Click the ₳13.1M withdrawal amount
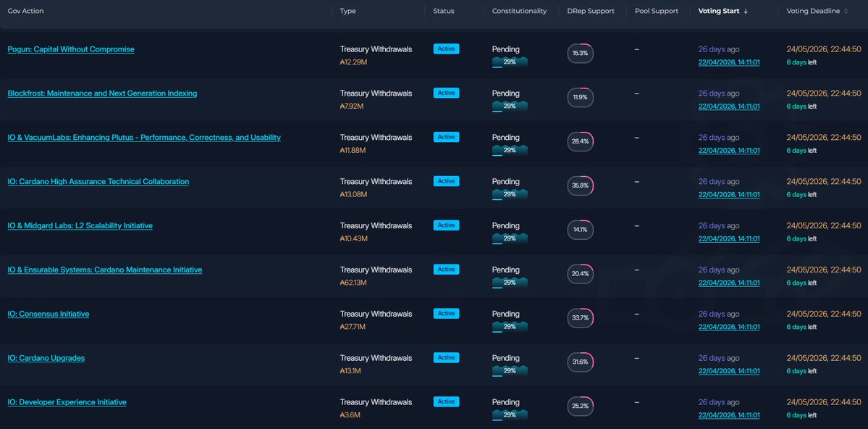This screenshot has width=868, height=429. [x=350, y=371]
